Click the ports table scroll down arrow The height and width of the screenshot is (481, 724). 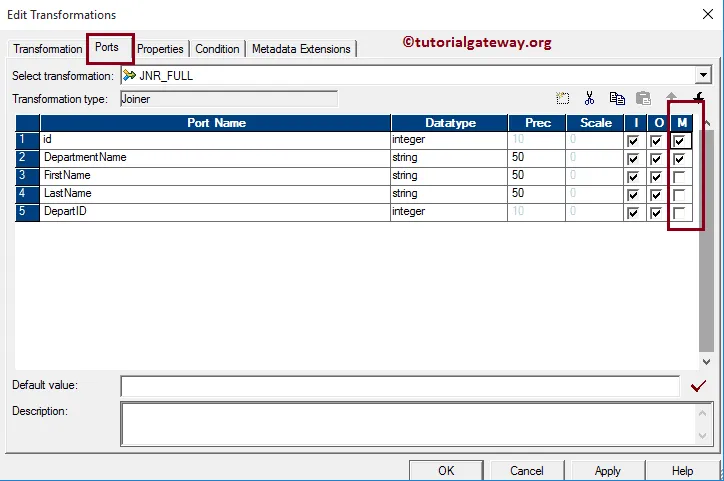click(x=706, y=362)
